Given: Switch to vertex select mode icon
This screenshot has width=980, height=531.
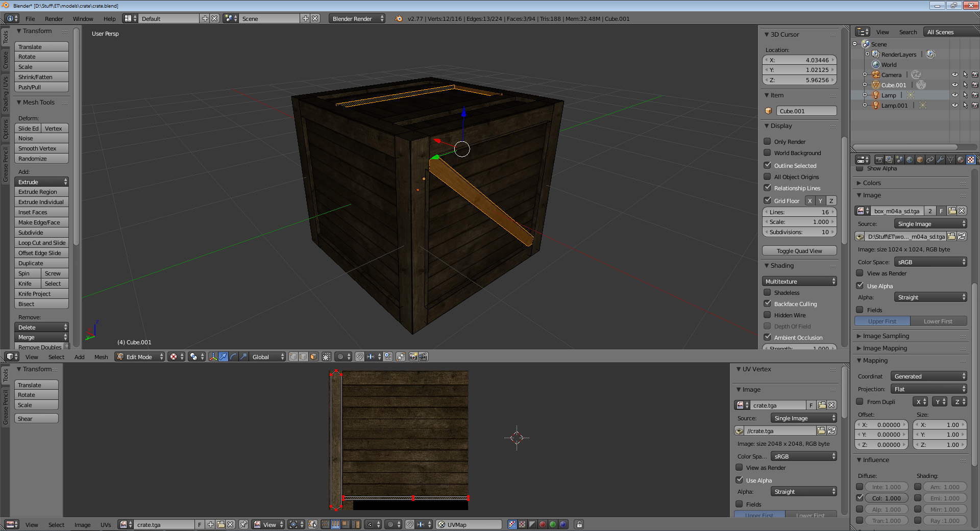Looking at the screenshot, I should coord(293,357).
